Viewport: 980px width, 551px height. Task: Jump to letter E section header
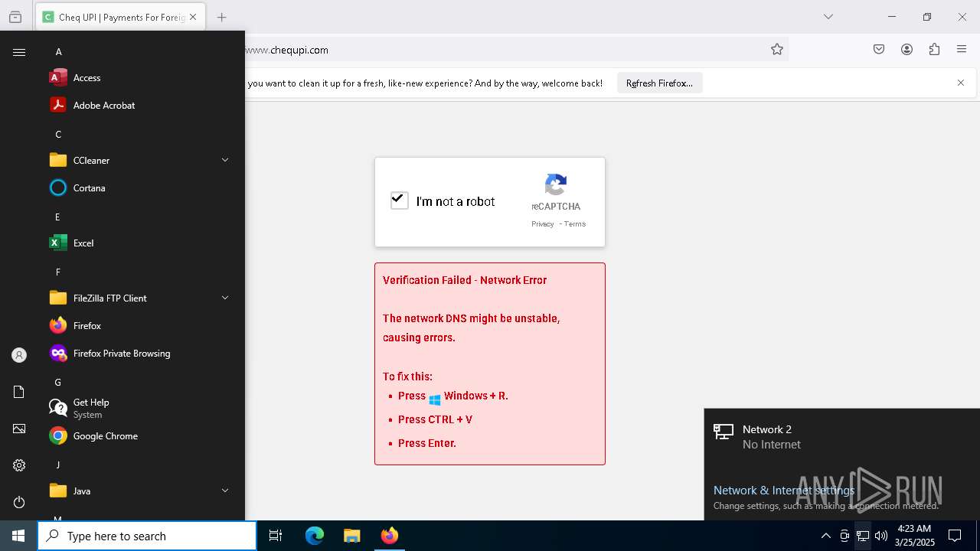57,217
